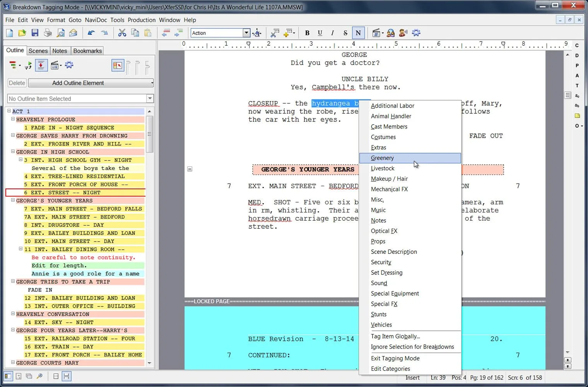Open outline panel settings via gear icon
The image size is (588, 387).
(x=69, y=65)
